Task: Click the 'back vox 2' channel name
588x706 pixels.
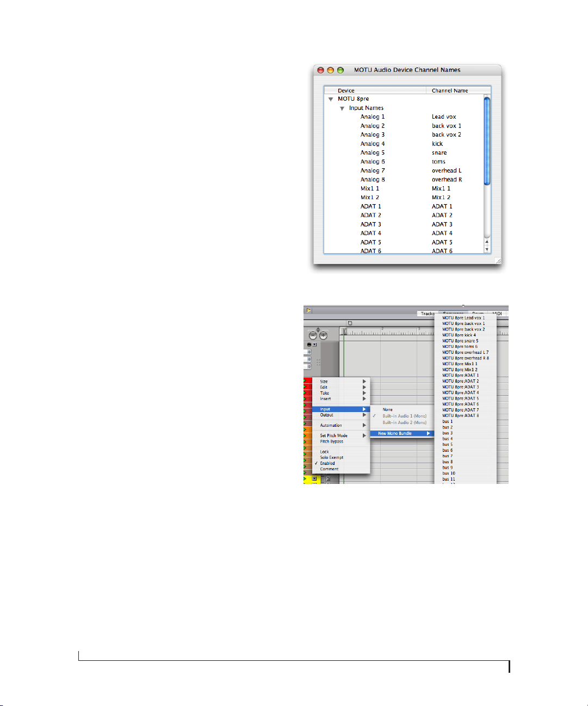Action: [447, 134]
